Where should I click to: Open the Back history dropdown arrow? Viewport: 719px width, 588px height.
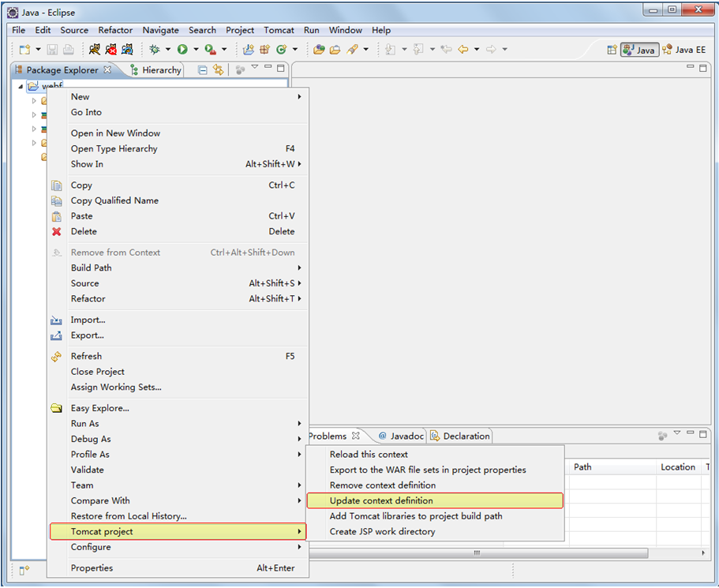click(x=477, y=49)
